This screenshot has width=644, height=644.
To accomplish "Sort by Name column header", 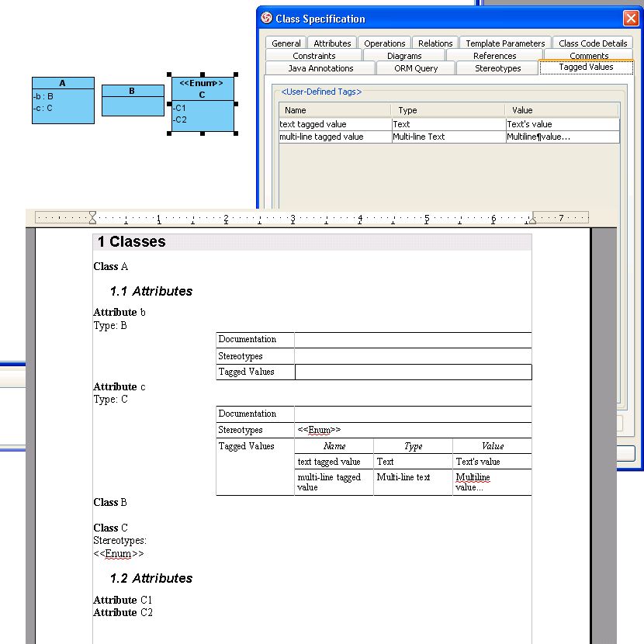I will (334, 110).
